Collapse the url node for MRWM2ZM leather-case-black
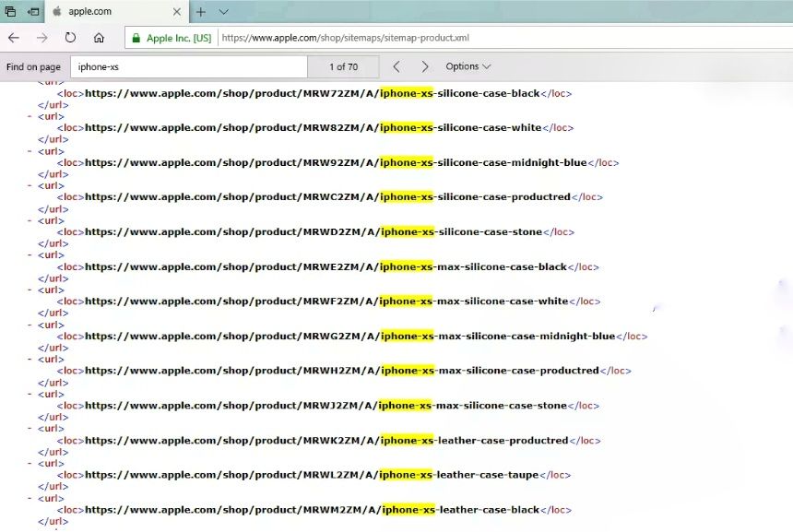This screenshot has height=532, width=793. (30, 499)
